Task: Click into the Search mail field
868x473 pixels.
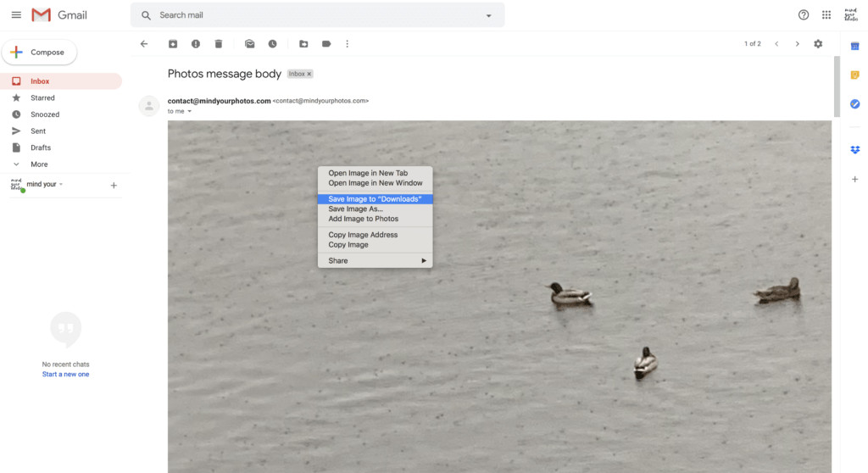Action: tap(317, 15)
